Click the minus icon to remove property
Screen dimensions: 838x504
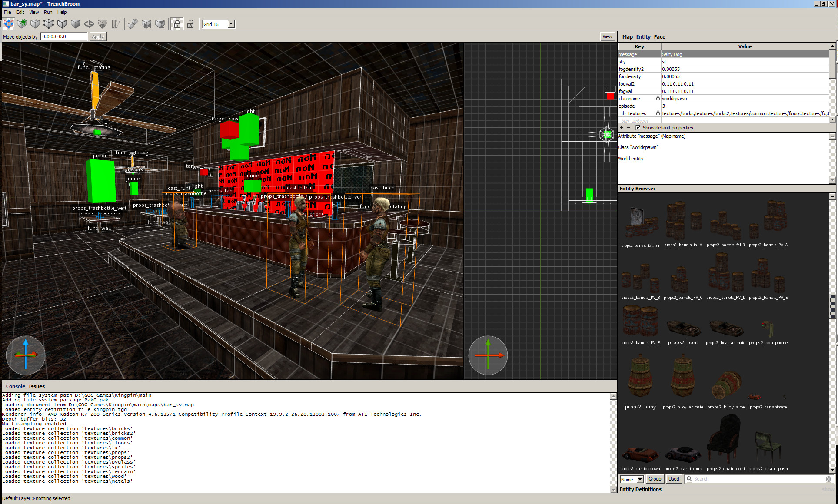point(628,128)
